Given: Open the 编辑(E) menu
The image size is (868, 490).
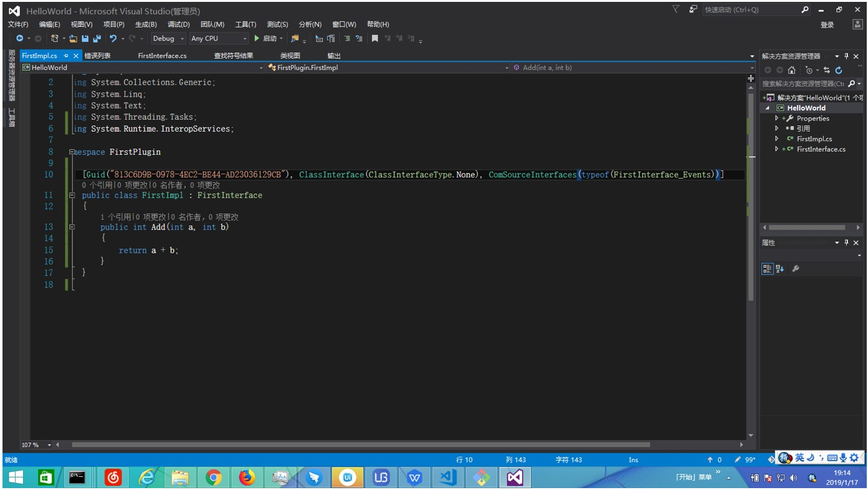Looking at the screenshot, I should tap(49, 24).
